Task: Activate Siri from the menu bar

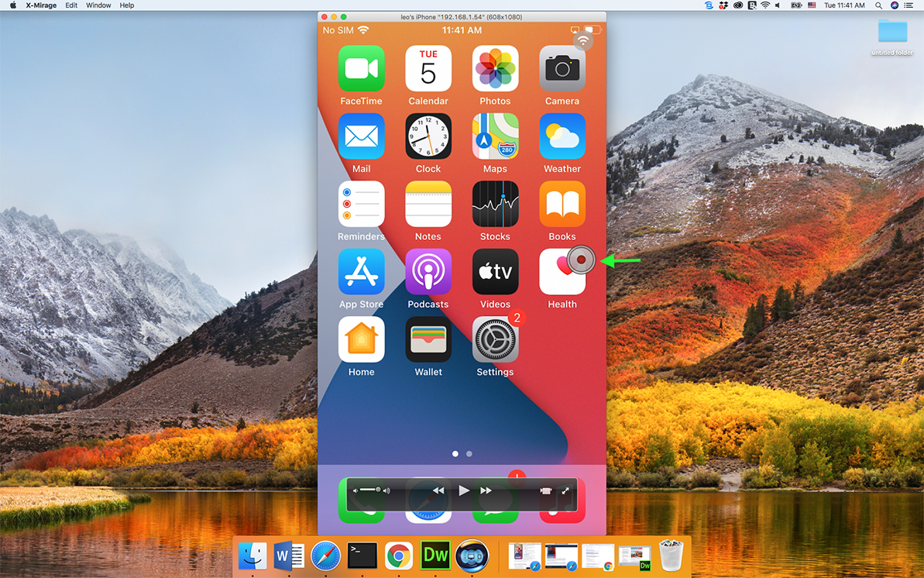Action: [895, 5]
